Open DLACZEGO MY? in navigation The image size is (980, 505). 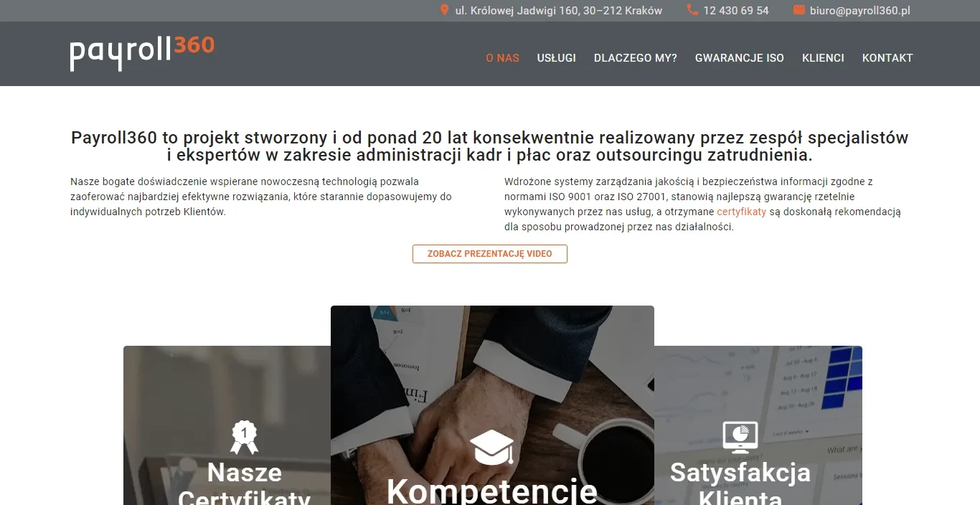(636, 58)
